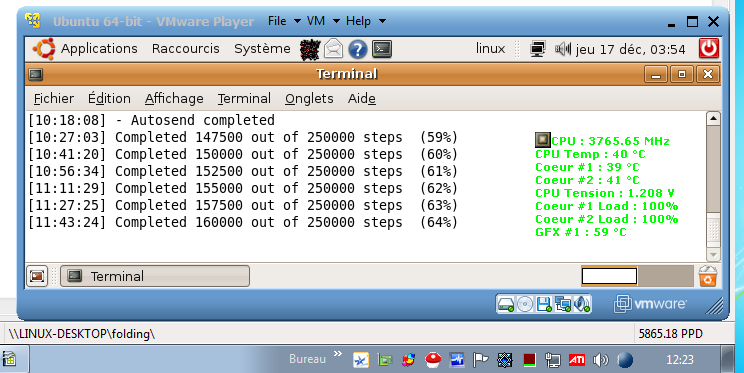Viewport: 744px width, 373px height.
Task: Open the Édition menu in Terminal
Action: [109, 98]
